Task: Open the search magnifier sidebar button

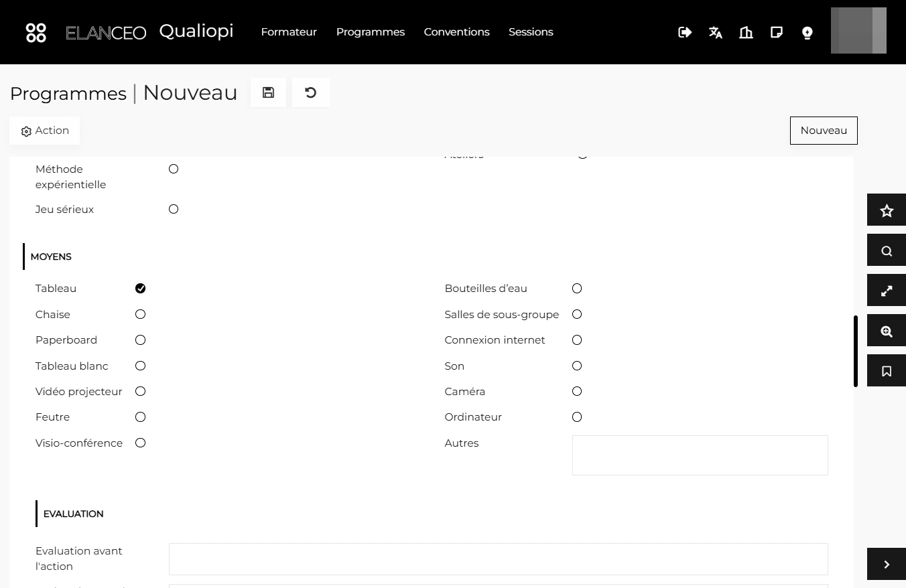Action: pyautogui.click(x=887, y=251)
